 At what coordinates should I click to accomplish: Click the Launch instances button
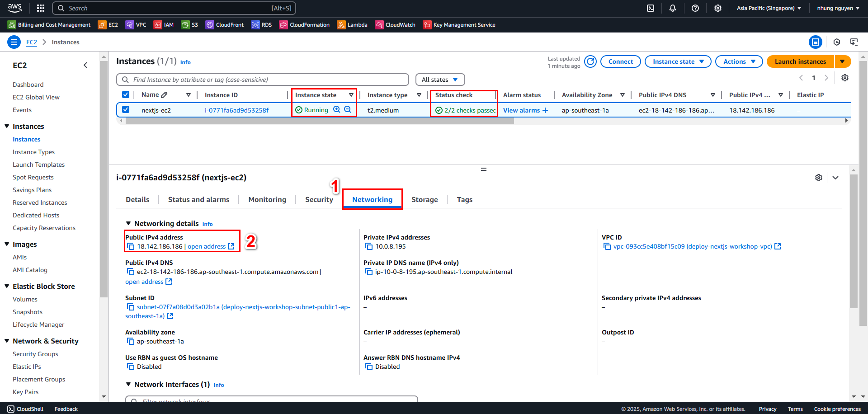800,61
